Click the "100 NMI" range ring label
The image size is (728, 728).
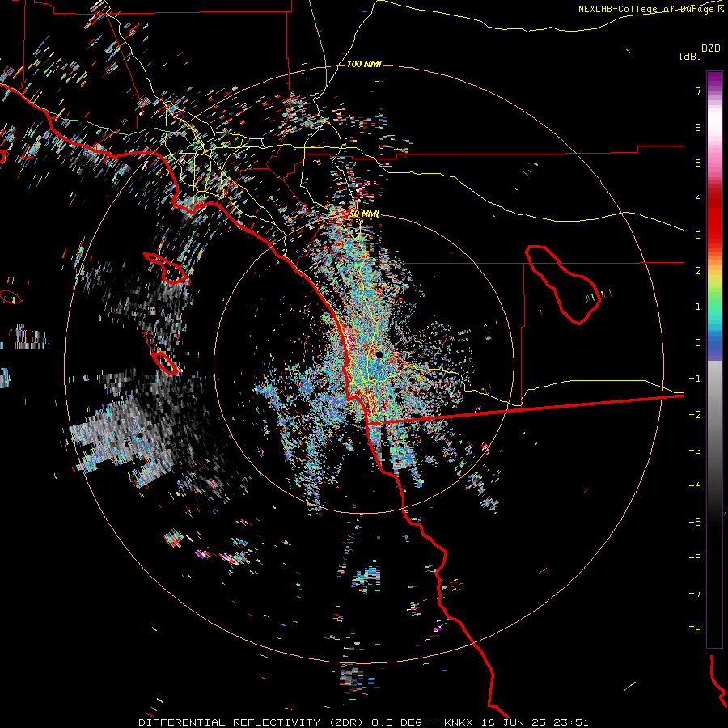364,64
